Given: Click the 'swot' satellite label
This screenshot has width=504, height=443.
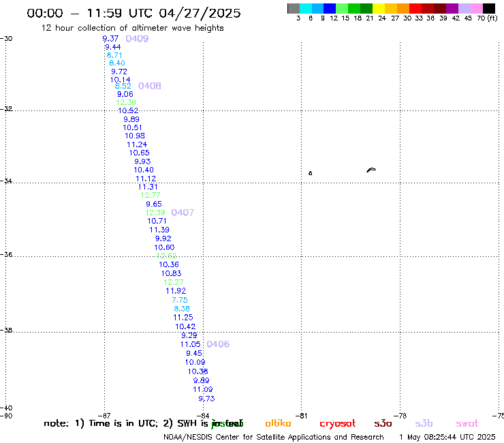Looking at the screenshot, I should click(467, 423).
